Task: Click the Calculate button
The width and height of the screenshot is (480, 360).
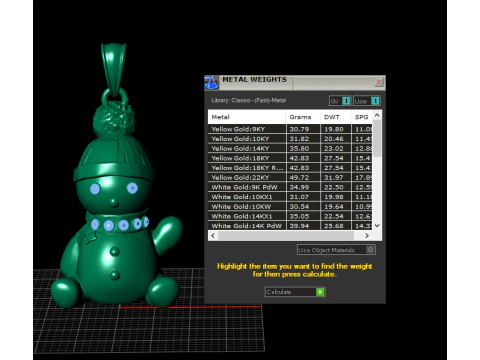Action: pos(295,292)
